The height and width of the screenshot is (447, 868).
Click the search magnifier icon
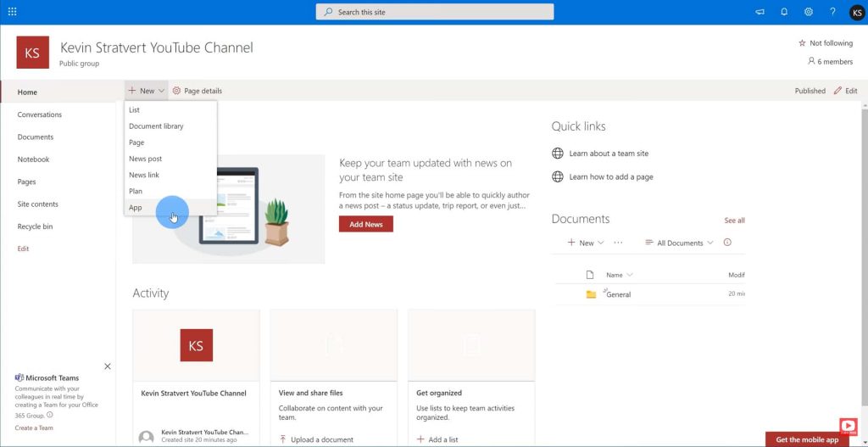click(x=328, y=12)
